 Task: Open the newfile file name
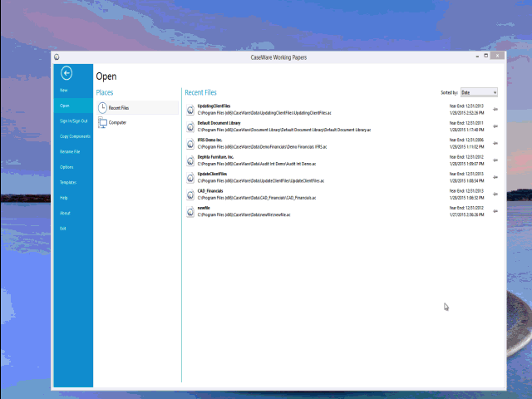coord(204,208)
